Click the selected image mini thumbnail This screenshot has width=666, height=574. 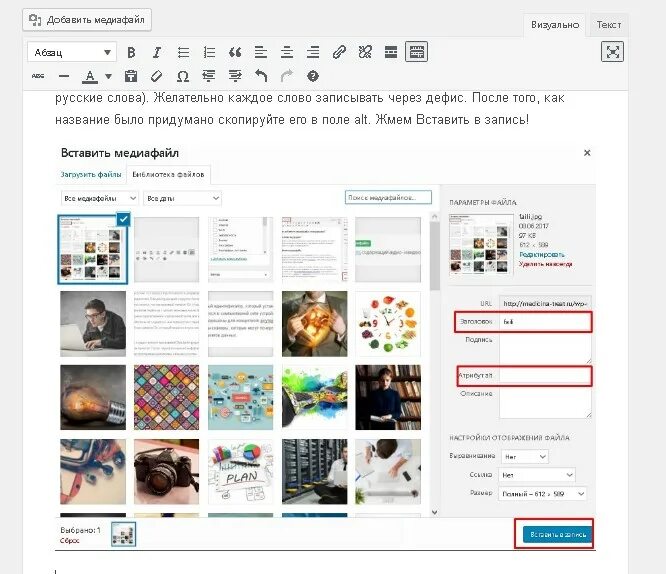pyautogui.click(x=123, y=534)
